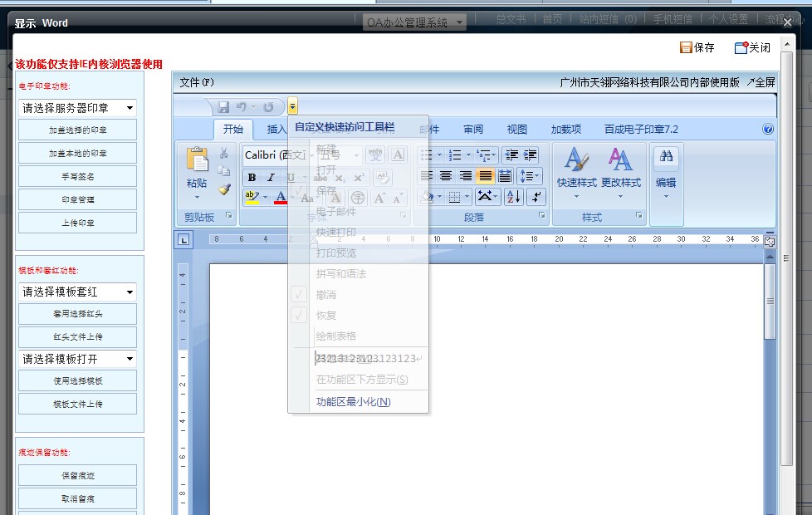Click the 加盖选择的印章 button

pyautogui.click(x=78, y=130)
